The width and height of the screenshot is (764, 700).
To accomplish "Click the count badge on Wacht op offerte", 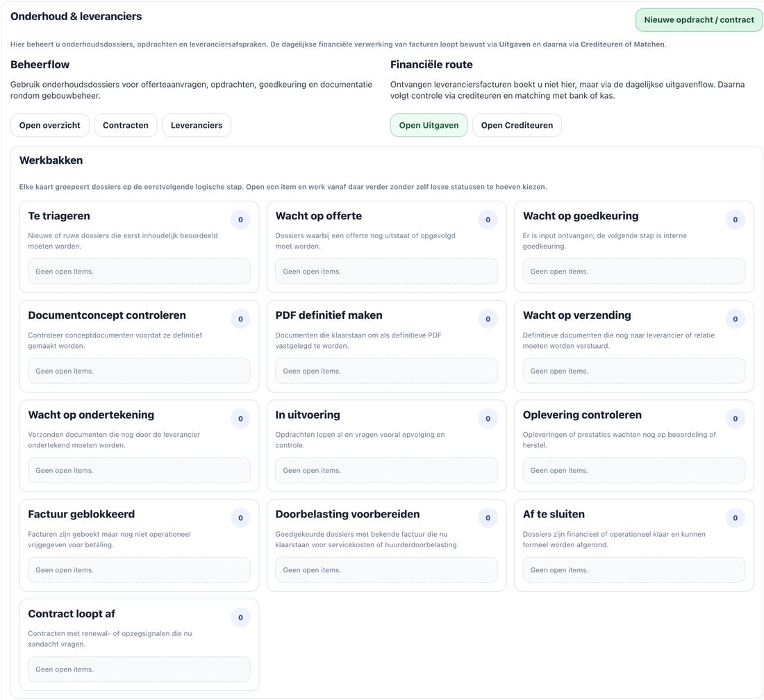I will (x=488, y=219).
